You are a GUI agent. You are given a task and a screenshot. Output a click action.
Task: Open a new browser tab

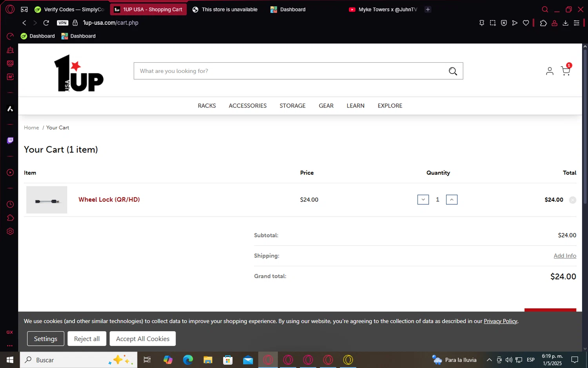pos(428,9)
